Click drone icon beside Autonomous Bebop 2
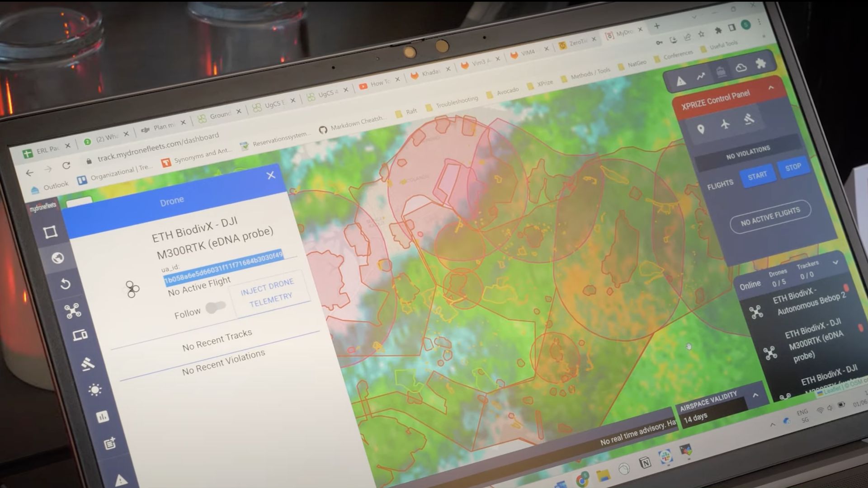 pos(756,312)
